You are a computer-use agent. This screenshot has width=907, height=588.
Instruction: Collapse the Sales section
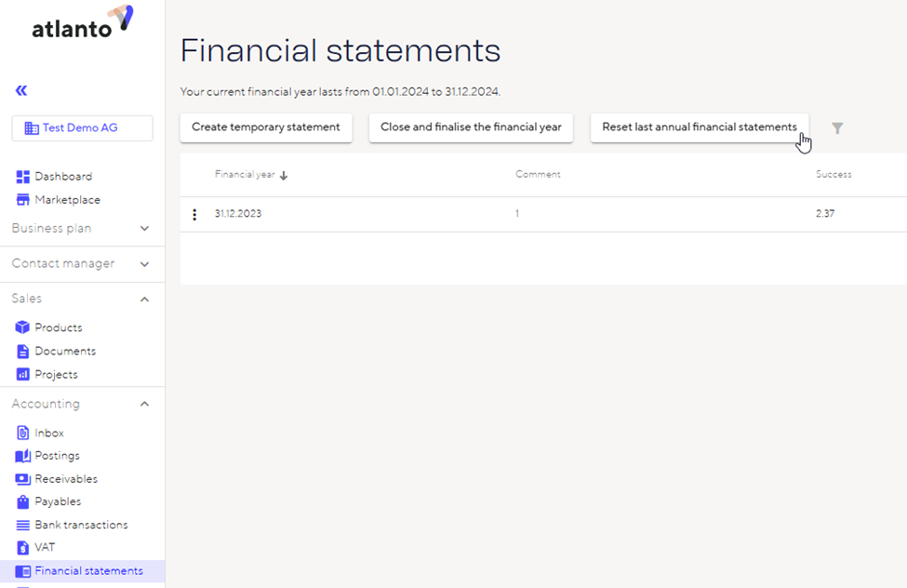[144, 299]
